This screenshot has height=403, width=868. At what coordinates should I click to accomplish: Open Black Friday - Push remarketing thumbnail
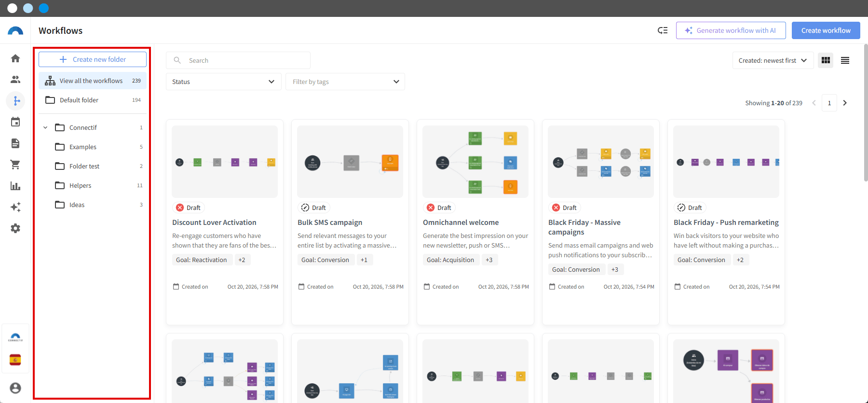726,162
